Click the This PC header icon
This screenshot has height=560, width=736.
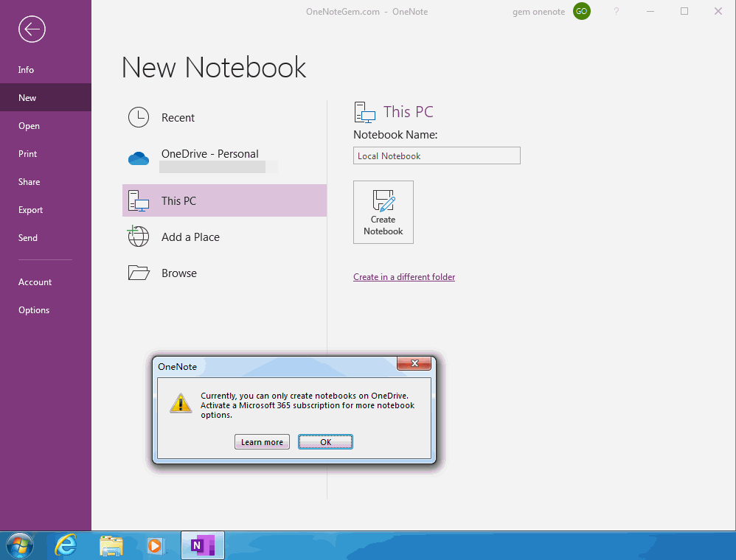point(364,111)
